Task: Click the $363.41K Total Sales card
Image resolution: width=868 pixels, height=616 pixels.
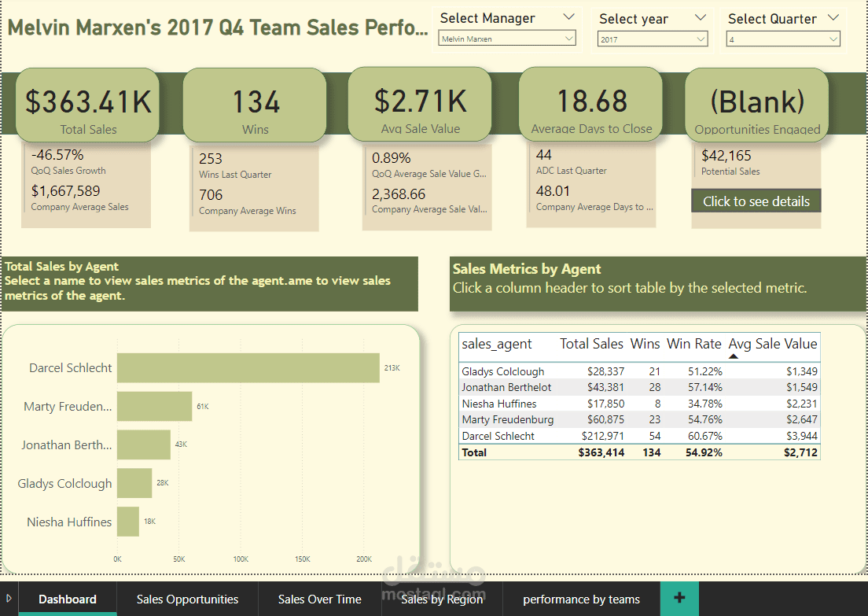Action: (86, 104)
